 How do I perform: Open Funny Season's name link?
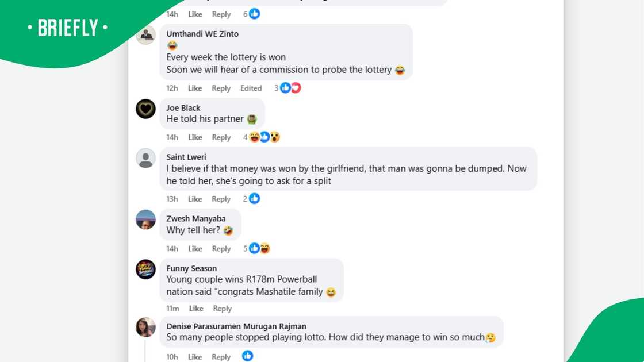tap(191, 268)
